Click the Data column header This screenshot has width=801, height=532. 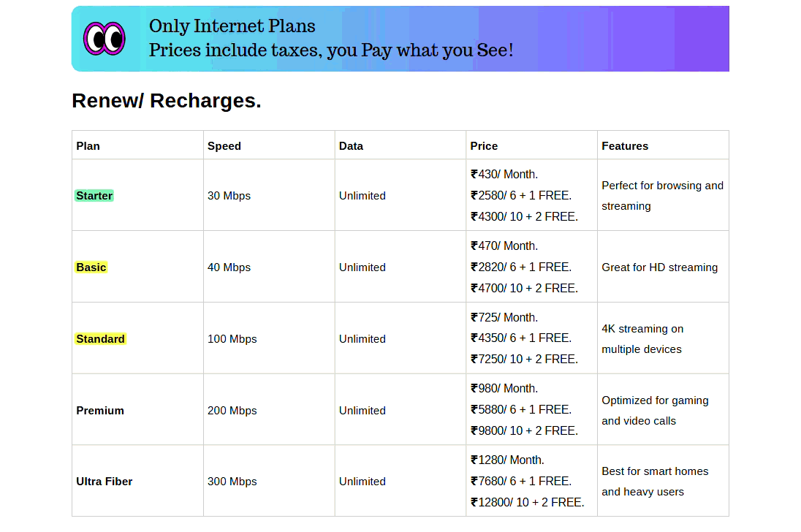click(351, 146)
